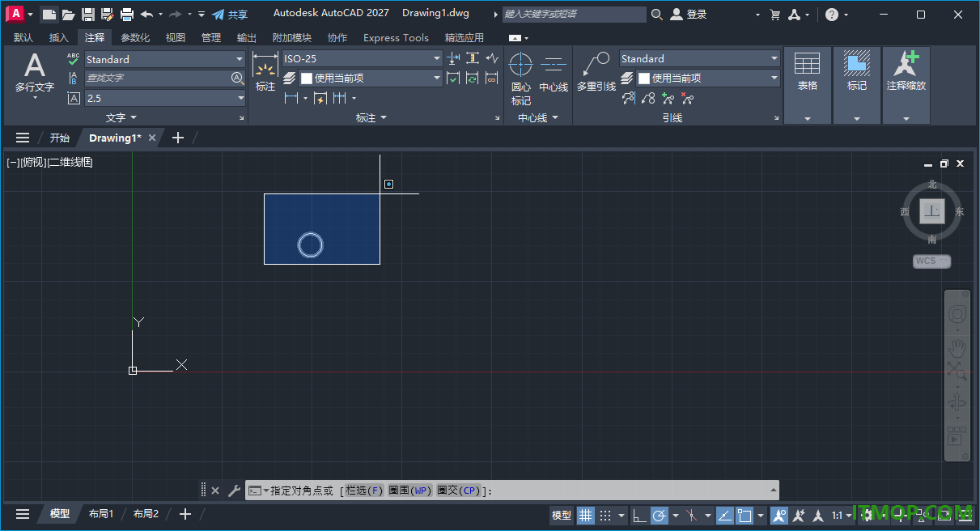Screen dimensions: 980x531
Task: Toggle annotation visibility in status bar
Action: pyautogui.click(x=779, y=515)
